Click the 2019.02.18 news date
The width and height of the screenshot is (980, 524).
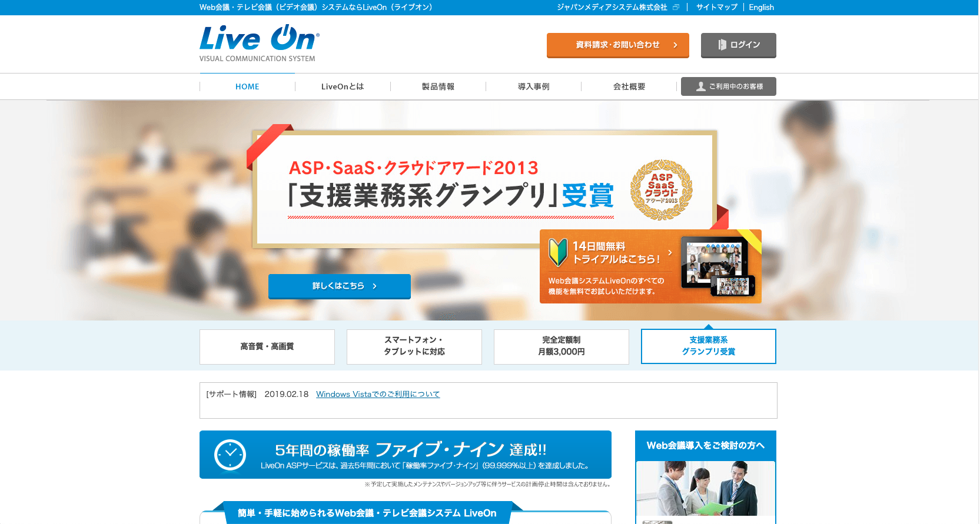coord(287,394)
